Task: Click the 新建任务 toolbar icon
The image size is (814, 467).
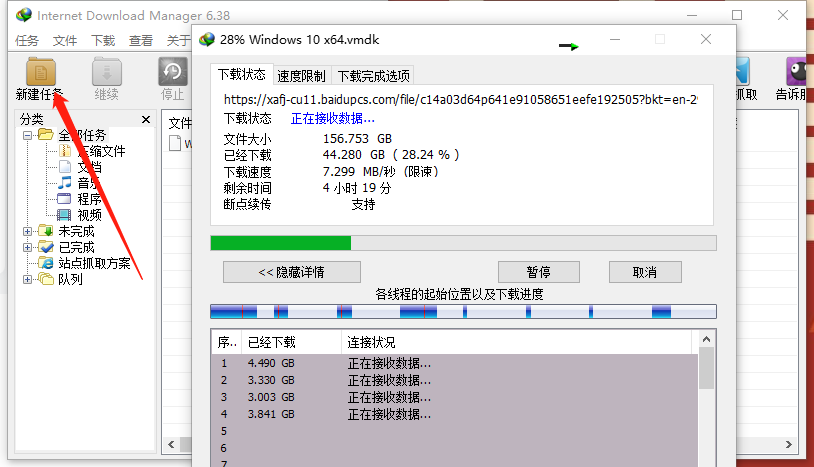Action: (40, 72)
